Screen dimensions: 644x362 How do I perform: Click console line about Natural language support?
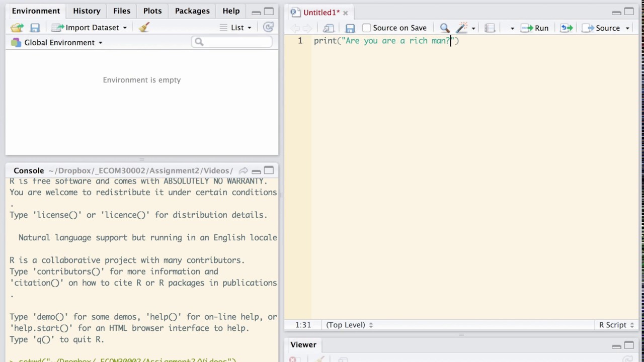click(148, 237)
